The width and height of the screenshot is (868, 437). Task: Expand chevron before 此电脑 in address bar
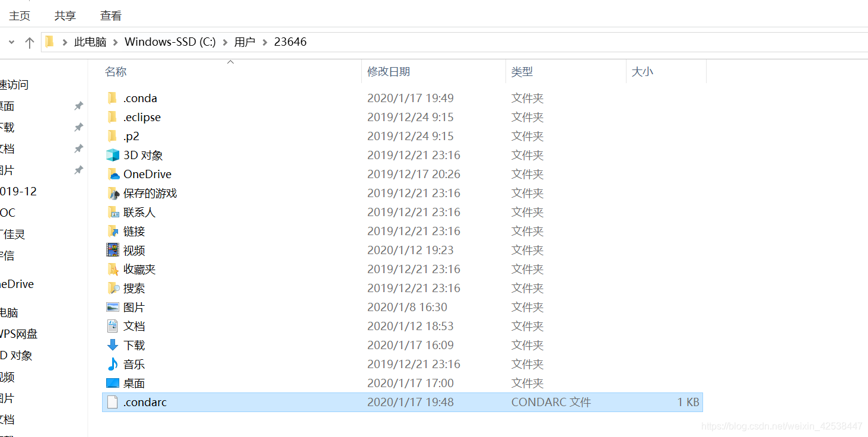65,42
